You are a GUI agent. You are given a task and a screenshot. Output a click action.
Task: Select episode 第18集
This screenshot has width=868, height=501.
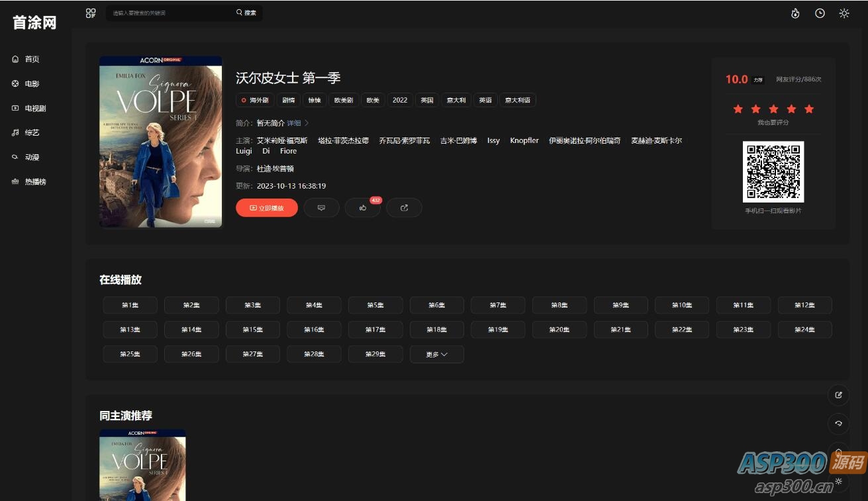(x=436, y=330)
